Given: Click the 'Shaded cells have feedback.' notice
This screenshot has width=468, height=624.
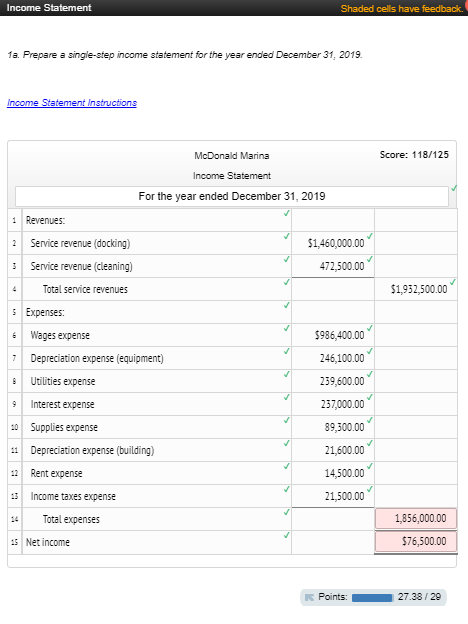Looking at the screenshot, I should click(x=402, y=9).
